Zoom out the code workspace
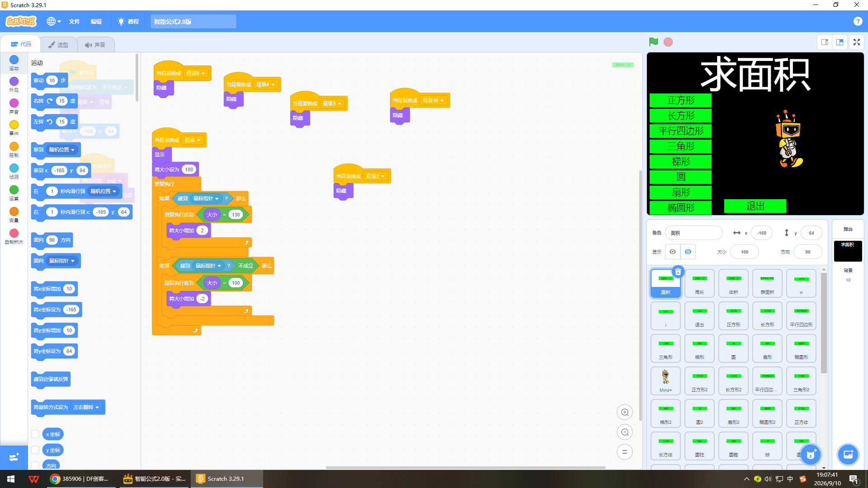This screenshot has height=488, width=868. coord(625,432)
